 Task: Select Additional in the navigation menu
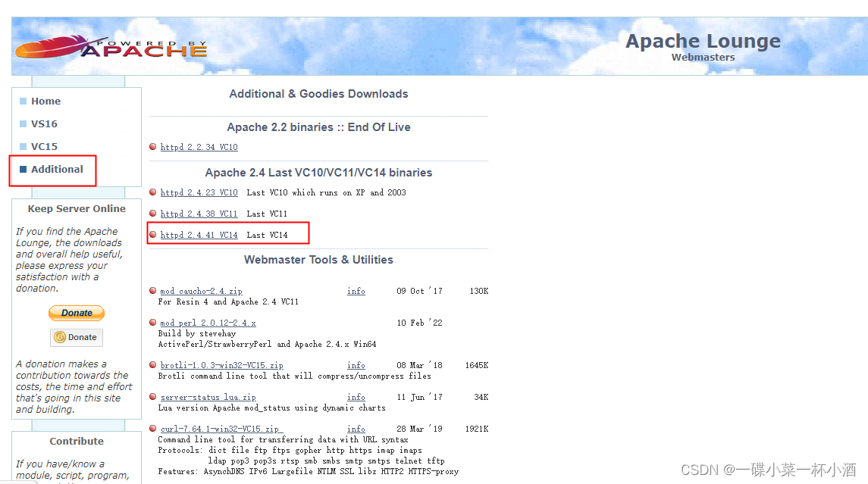click(55, 169)
